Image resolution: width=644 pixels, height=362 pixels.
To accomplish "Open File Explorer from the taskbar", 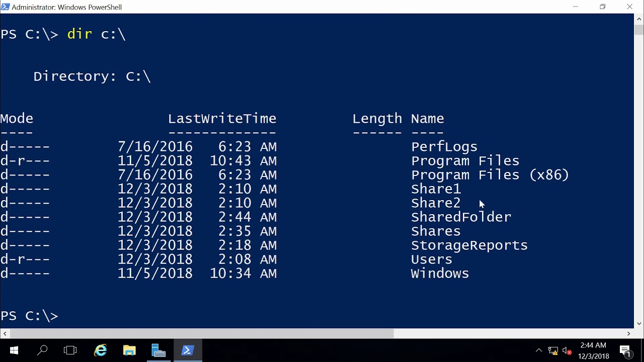I will [x=129, y=350].
